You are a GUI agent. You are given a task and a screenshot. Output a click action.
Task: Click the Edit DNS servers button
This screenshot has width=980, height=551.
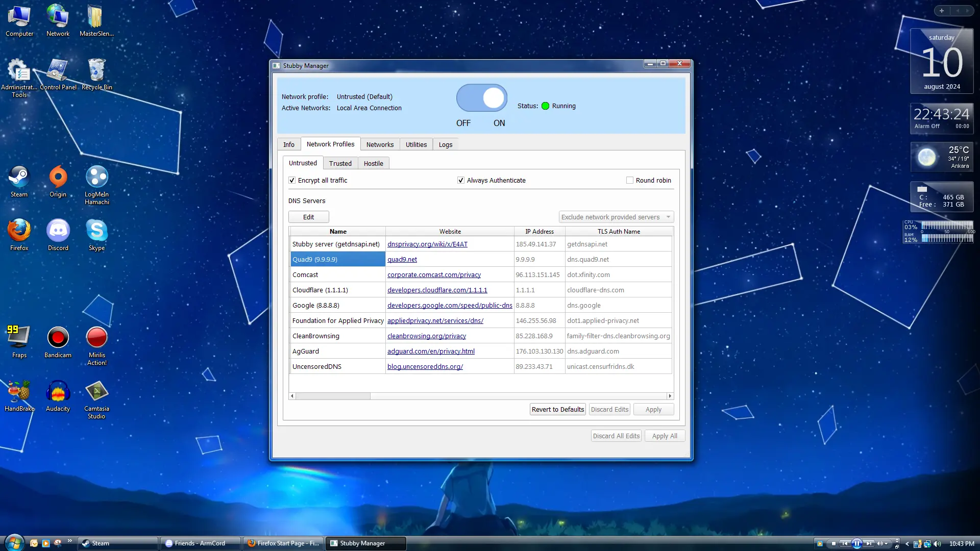[x=308, y=217]
